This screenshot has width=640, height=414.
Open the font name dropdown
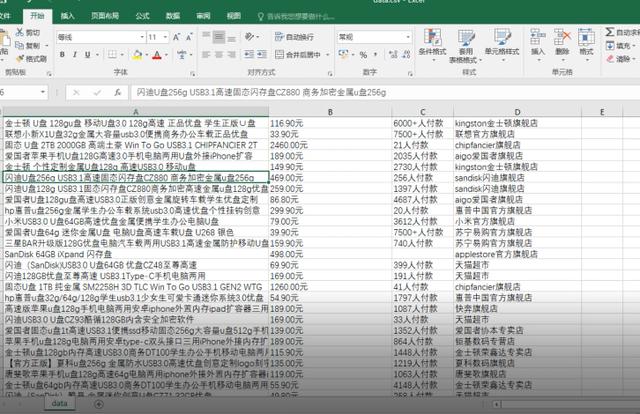click(142, 37)
